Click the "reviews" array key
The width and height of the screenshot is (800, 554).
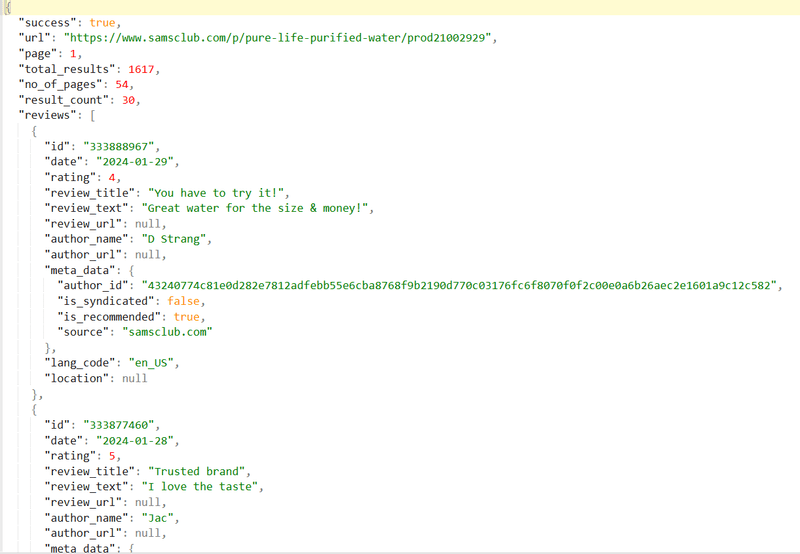[x=47, y=115]
